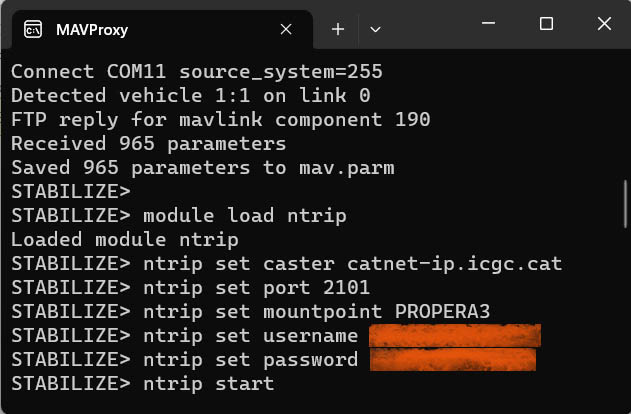Click the terminal icon in the MAVProxy tab
Viewport: 631px width, 414px height.
(33, 29)
